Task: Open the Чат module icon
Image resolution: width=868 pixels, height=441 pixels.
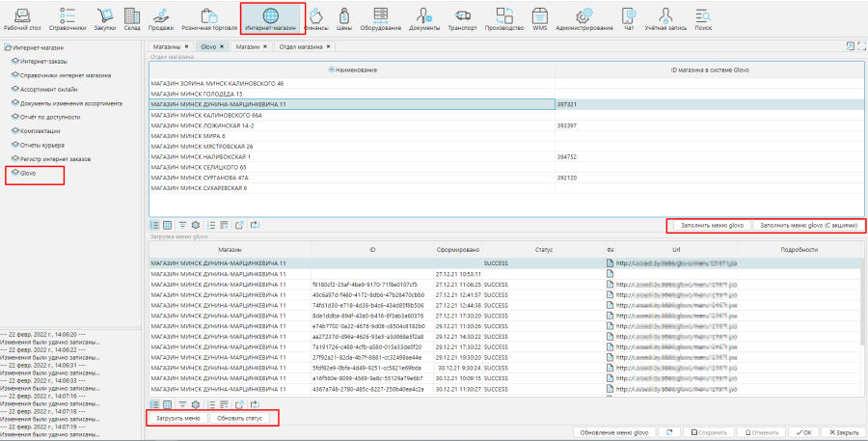Action: click(629, 20)
